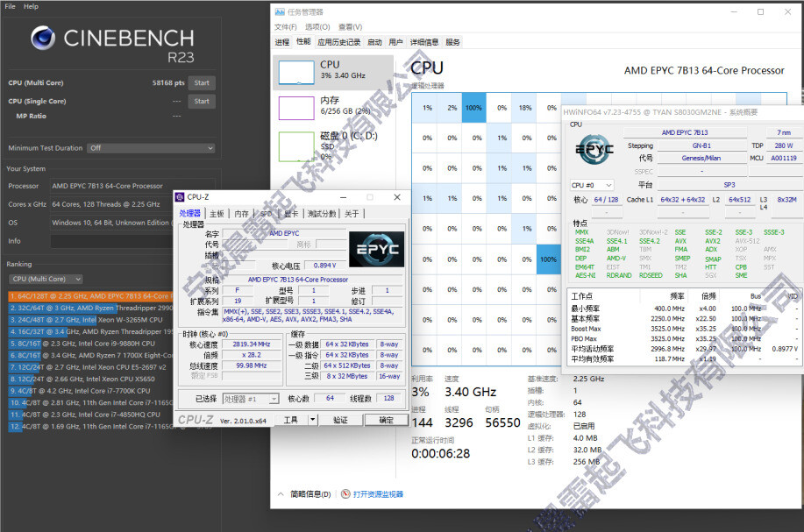Open the CPU-Z tools dropdown arrow
The width and height of the screenshot is (804, 532).
[313, 420]
